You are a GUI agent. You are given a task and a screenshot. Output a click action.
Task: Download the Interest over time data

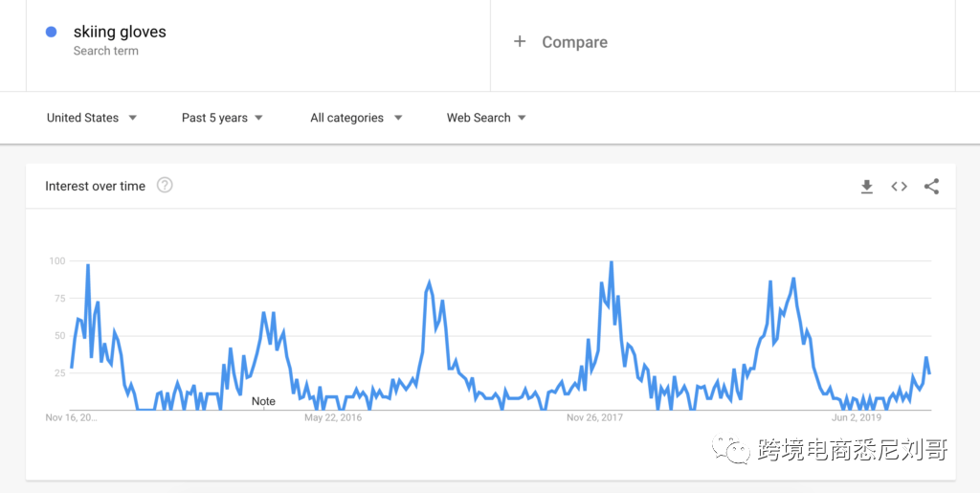pos(866,187)
